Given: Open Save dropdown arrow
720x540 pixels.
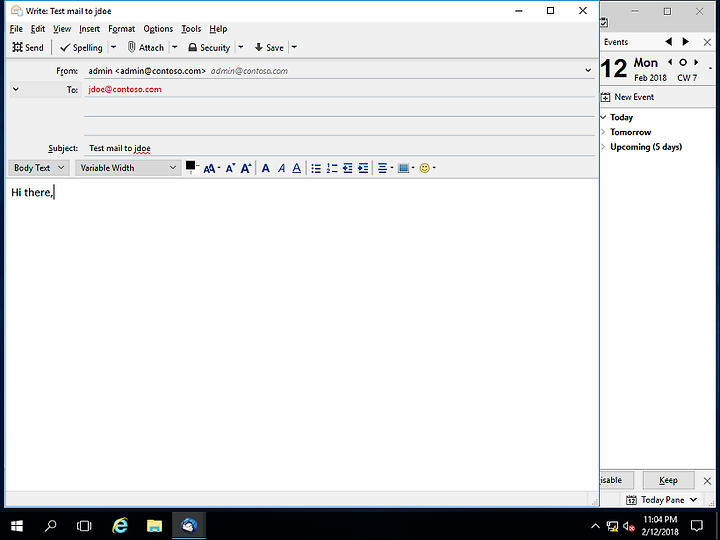Looking at the screenshot, I should pyautogui.click(x=294, y=47).
